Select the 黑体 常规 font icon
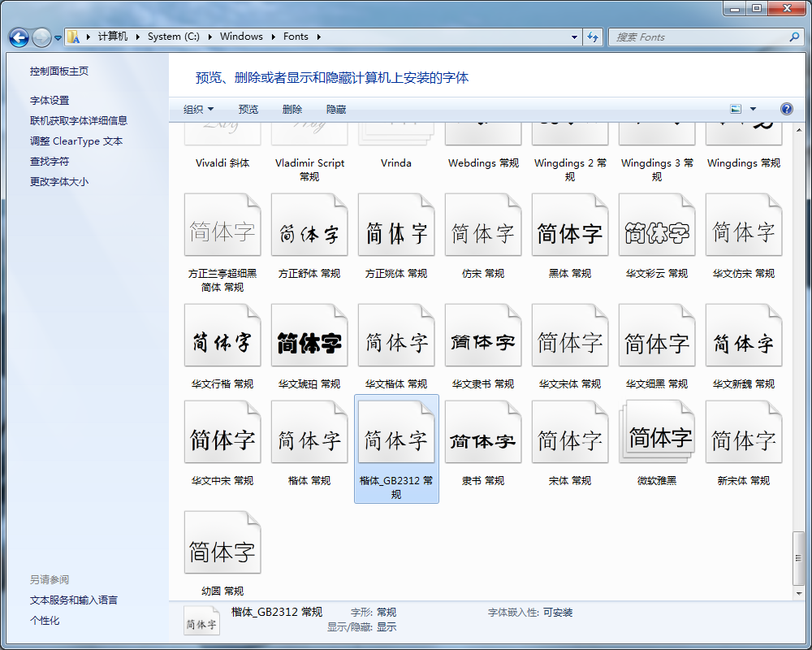Viewport: 812px width, 650px height. point(570,225)
